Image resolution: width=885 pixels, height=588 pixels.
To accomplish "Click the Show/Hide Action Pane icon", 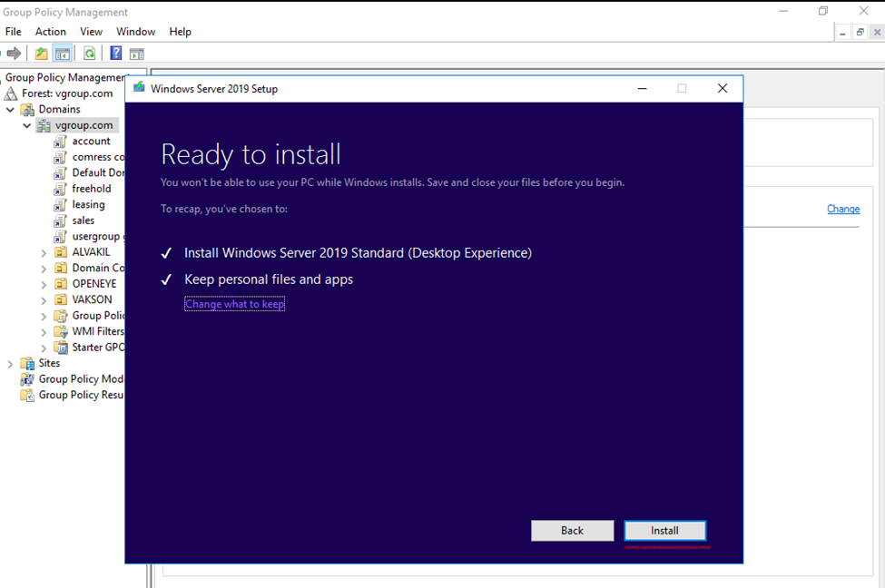I will tap(137, 54).
